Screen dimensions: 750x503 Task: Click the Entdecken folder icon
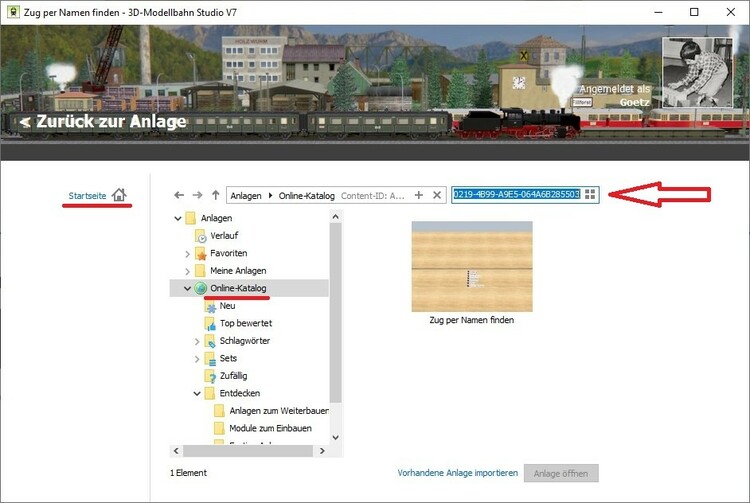210,393
